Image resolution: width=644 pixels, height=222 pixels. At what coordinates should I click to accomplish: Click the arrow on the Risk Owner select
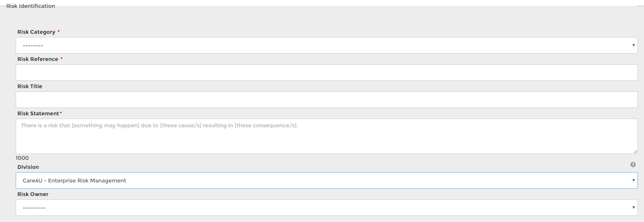(633, 208)
